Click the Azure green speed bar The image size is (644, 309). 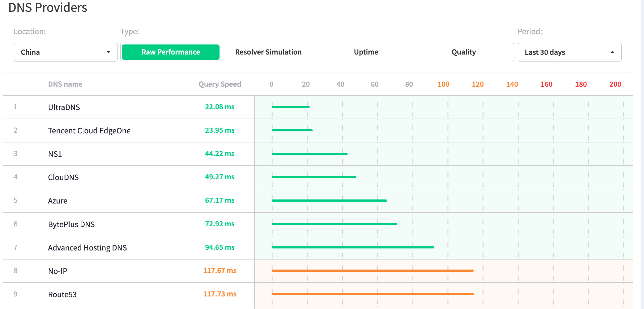tap(329, 200)
